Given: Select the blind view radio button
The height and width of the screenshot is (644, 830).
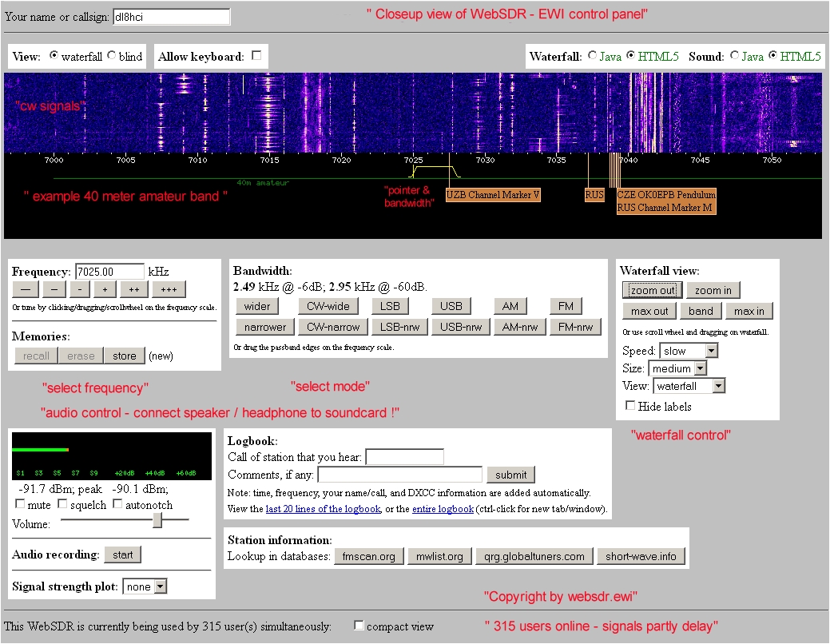Looking at the screenshot, I should [111, 56].
